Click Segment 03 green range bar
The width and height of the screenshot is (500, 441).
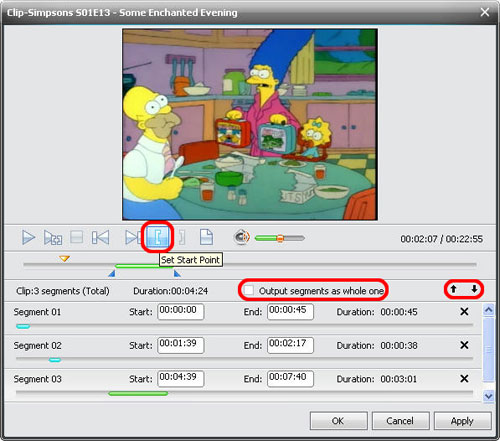click(x=138, y=394)
